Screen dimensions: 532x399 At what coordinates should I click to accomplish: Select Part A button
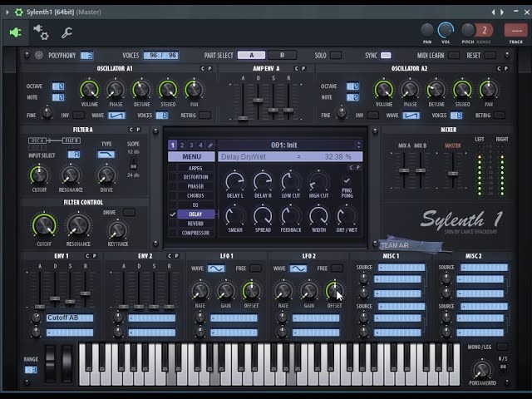pyautogui.click(x=251, y=56)
